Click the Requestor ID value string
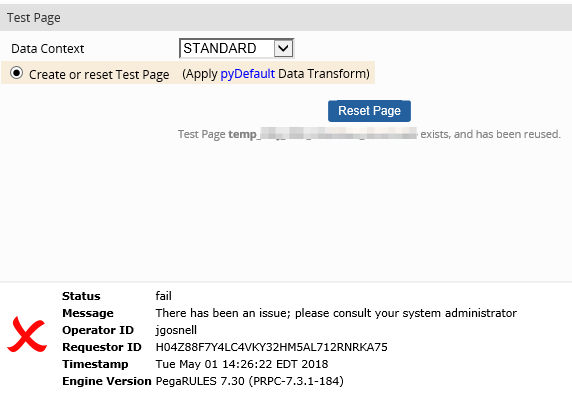 (x=271, y=347)
